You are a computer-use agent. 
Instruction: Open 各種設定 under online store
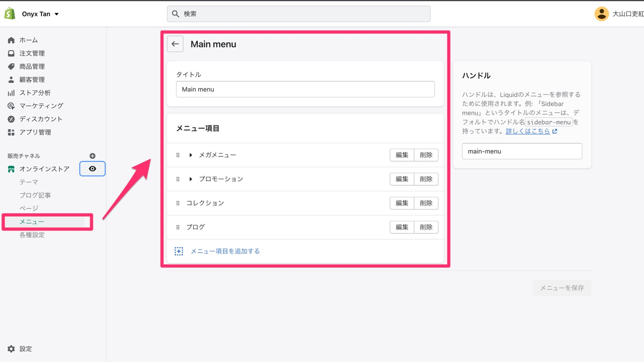(x=32, y=235)
